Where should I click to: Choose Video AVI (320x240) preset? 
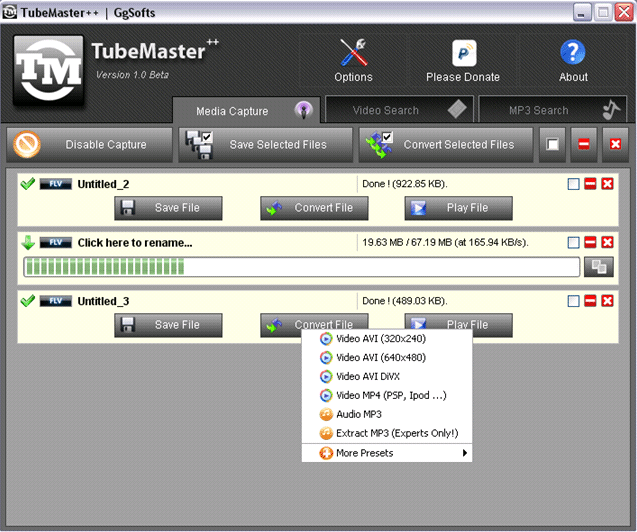point(387,339)
